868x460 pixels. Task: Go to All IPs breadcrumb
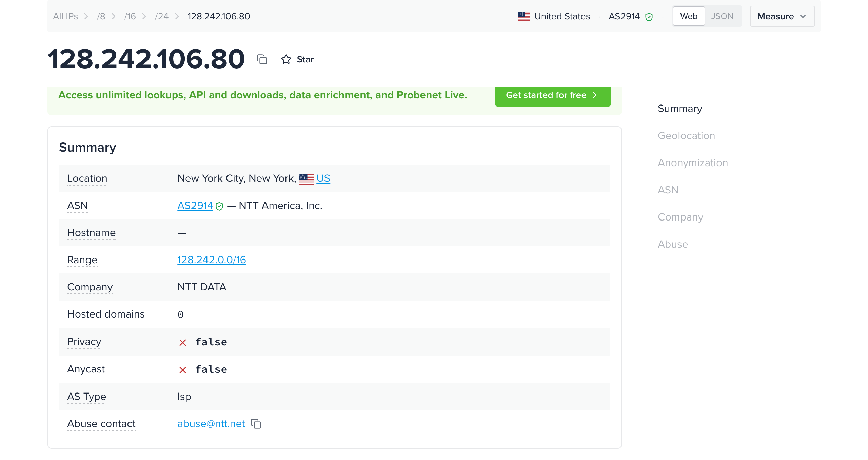pyautogui.click(x=65, y=16)
